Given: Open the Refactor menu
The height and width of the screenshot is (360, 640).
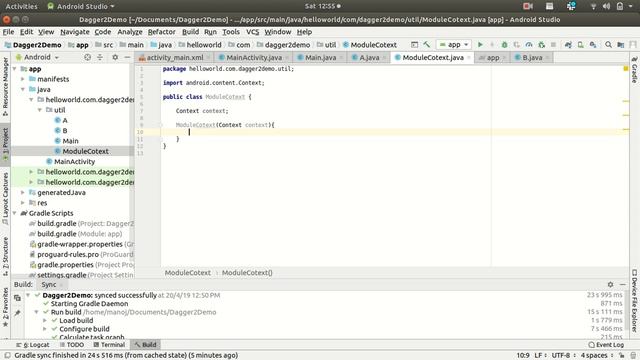Looking at the screenshot, I should (x=162, y=32).
